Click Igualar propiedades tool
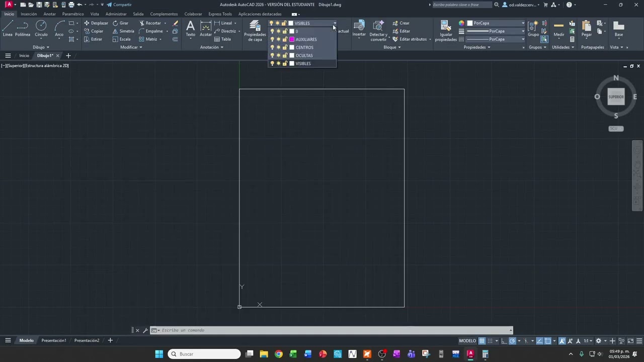Viewport: 644px width, 362px height. pos(446,31)
